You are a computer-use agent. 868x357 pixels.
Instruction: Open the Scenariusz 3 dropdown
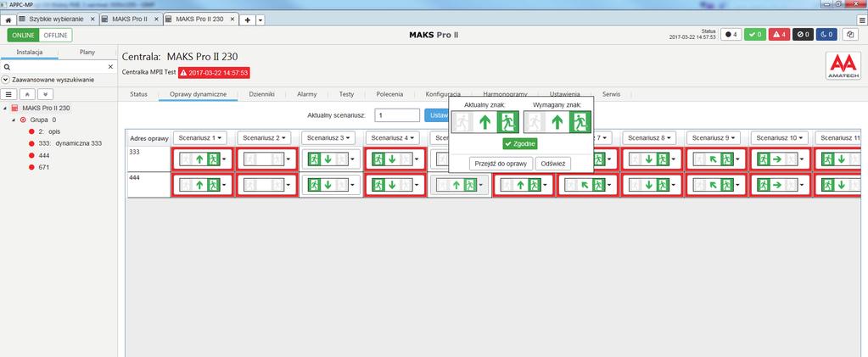pos(328,137)
